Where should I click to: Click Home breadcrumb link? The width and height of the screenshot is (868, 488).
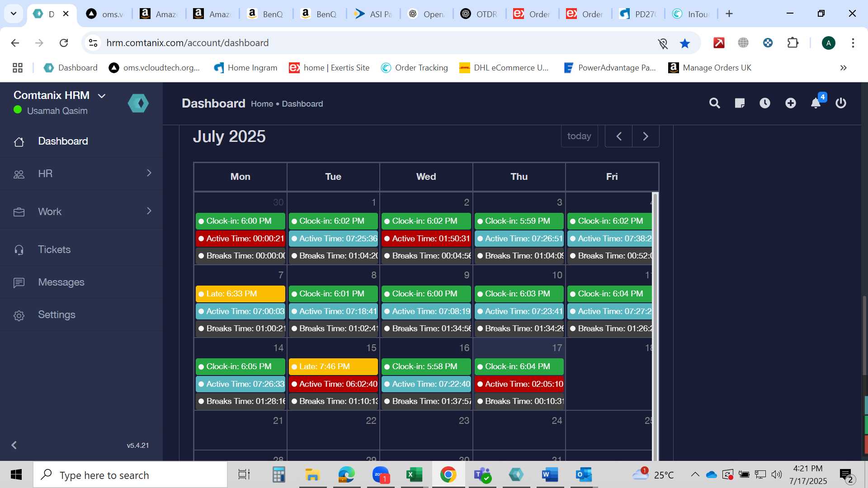tap(262, 104)
